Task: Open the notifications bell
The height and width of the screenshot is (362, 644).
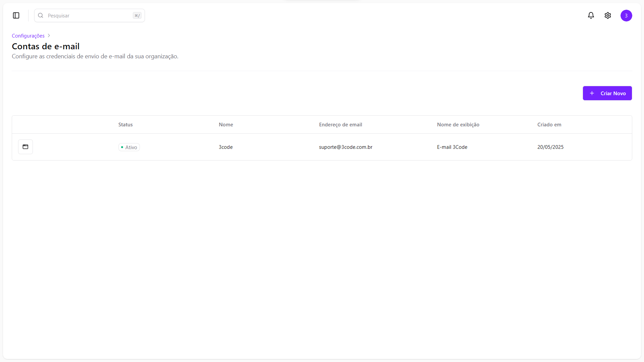Action: 591,15
